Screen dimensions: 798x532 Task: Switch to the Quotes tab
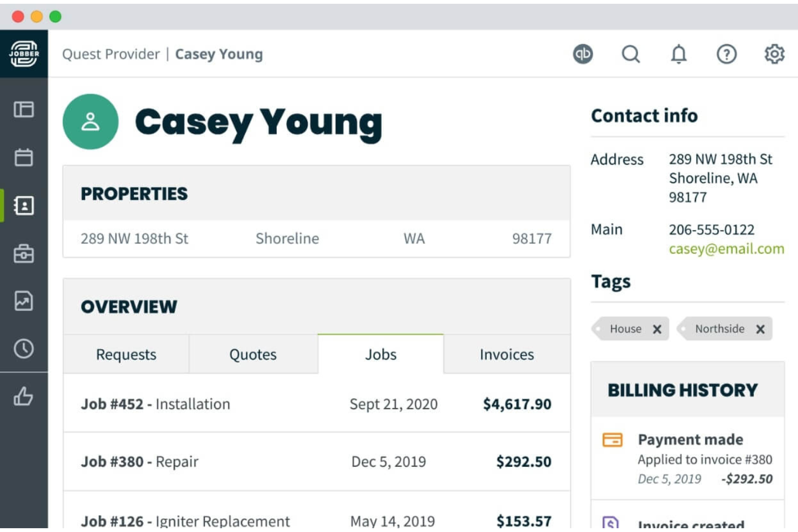coord(253,354)
